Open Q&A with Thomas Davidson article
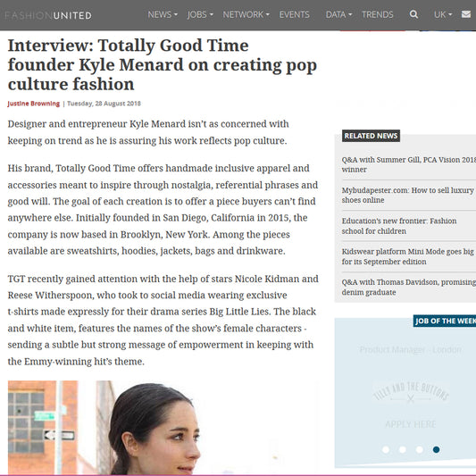Image resolution: width=476 pixels, height=476 pixels. pyautogui.click(x=409, y=288)
